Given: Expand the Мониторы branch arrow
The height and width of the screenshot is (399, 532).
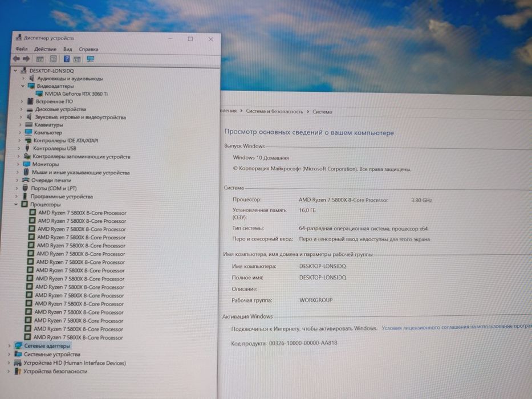Looking at the screenshot, I should coord(18,164).
